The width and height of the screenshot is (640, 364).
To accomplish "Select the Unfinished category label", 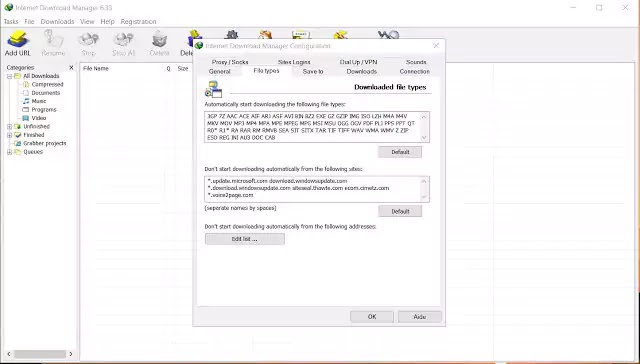I will coord(36,127).
